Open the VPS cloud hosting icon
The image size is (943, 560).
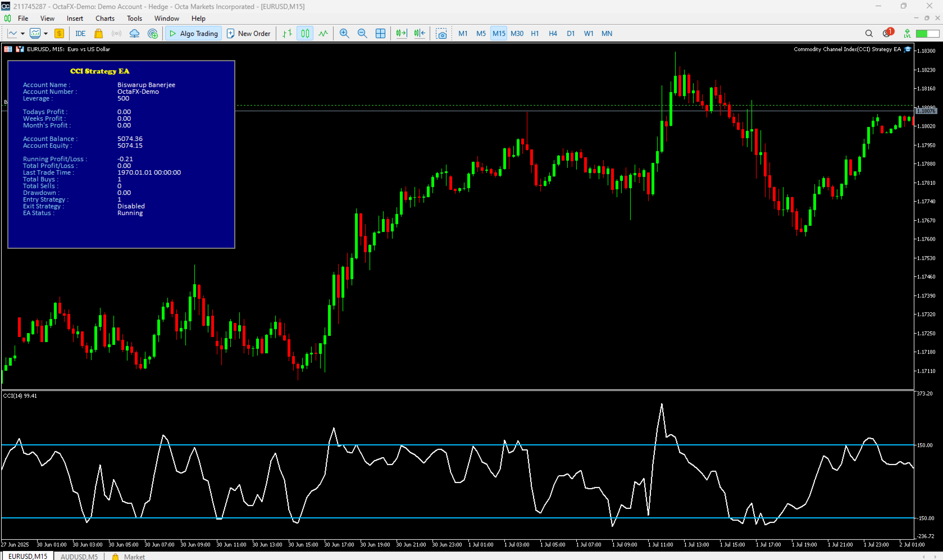click(x=134, y=33)
